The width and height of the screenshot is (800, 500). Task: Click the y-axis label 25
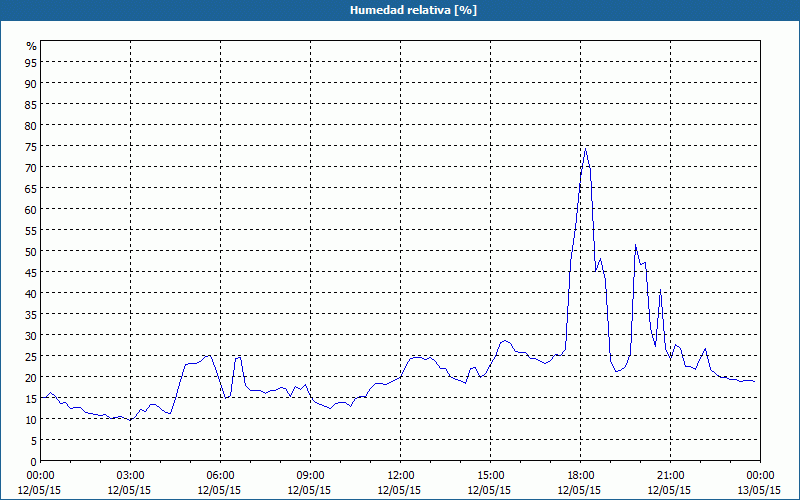pyautogui.click(x=31, y=356)
